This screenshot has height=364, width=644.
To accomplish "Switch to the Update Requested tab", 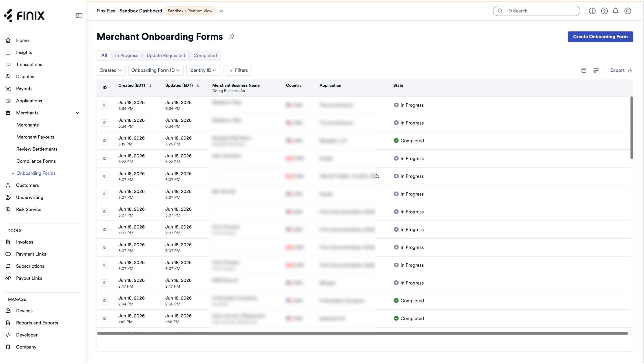I will coord(166,55).
